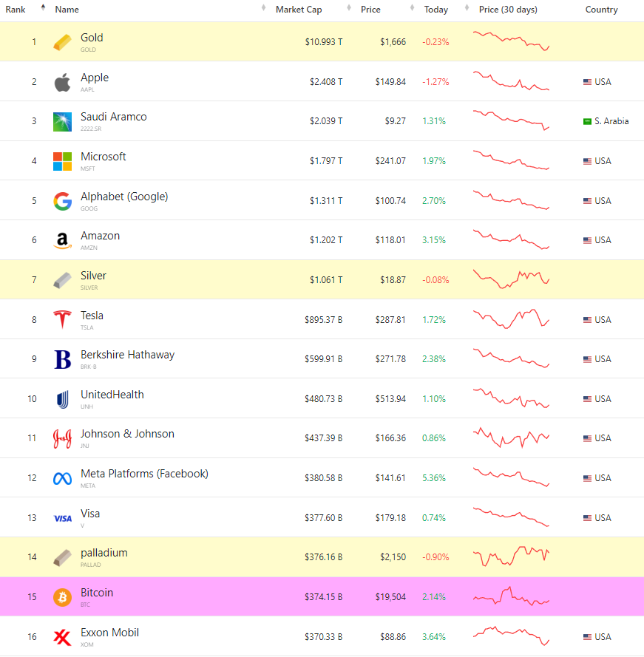Click the Gold bar icon
The width and height of the screenshot is (644, 657).
(x=62, y=42)
